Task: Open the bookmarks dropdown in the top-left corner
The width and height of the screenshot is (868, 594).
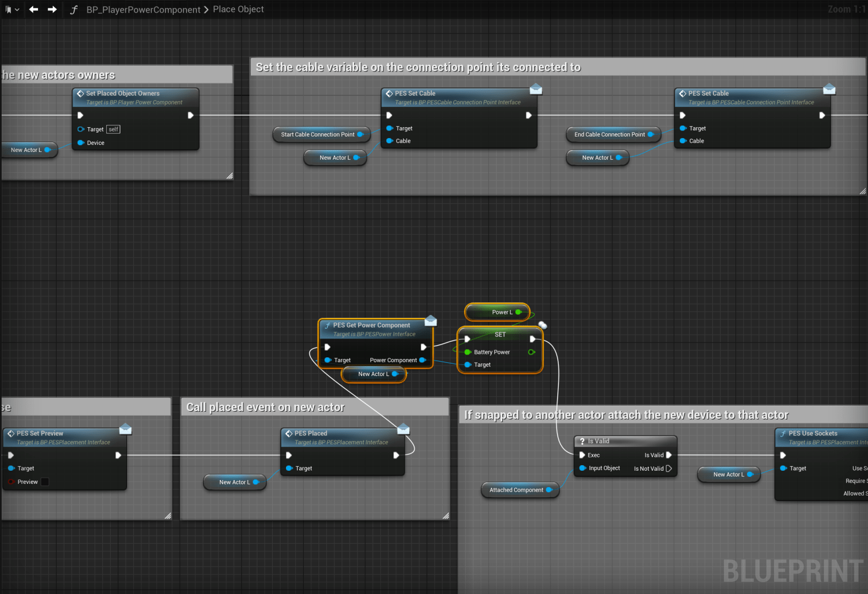Action: (x=12, y=9)
